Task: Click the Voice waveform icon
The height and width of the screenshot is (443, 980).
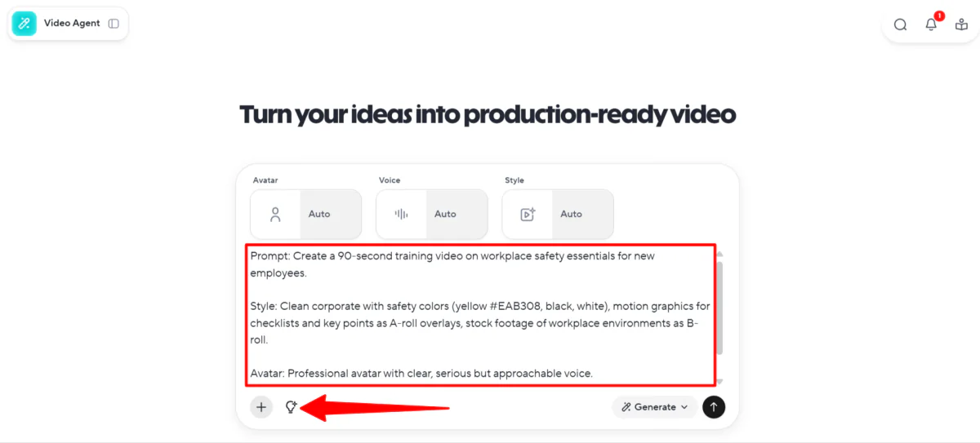Action: (401, 215)
